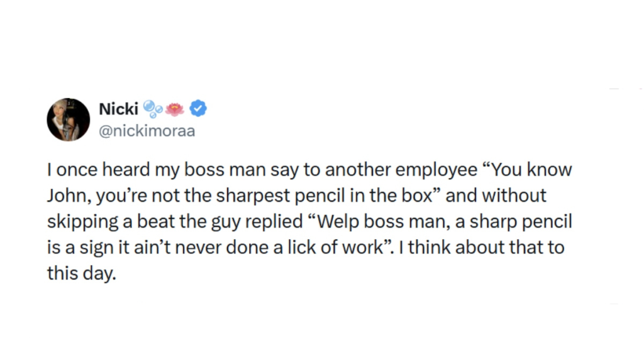Click the blue verified checkmark badge
644x338 pixels.
tap(199, 109)
